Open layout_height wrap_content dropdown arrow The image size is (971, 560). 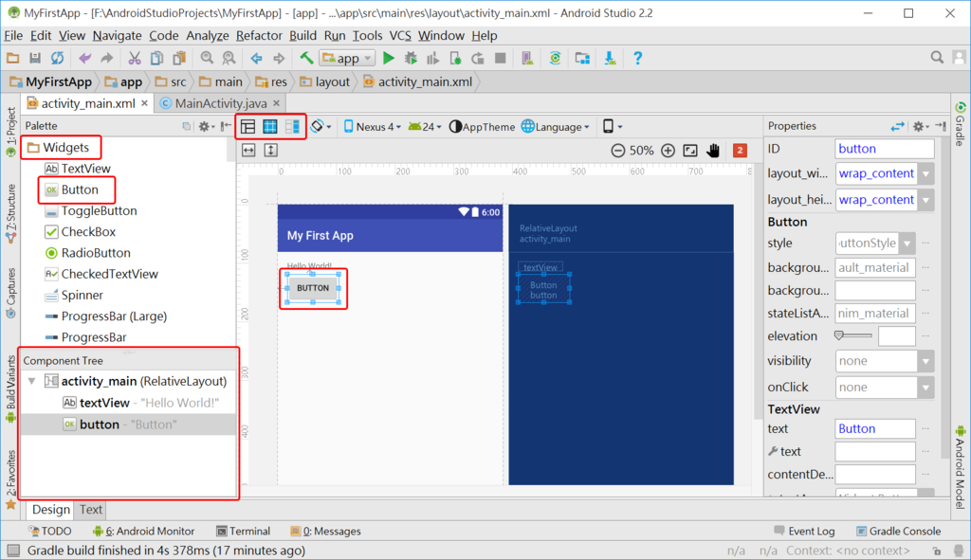[x=925, y=200]
